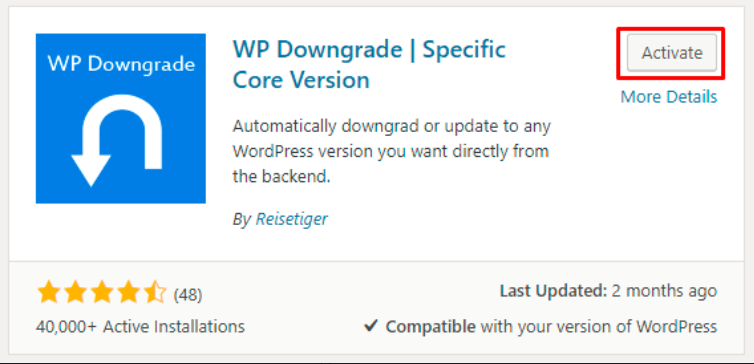Click the compatibility checkmark icon
Viewport: 754px width, 364px height.
(x=371, y=326)
